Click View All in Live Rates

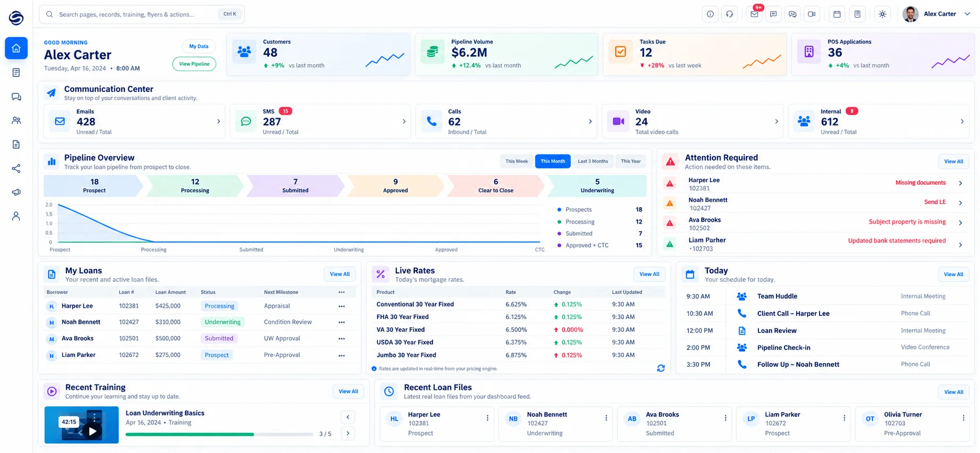coord(649,275)
